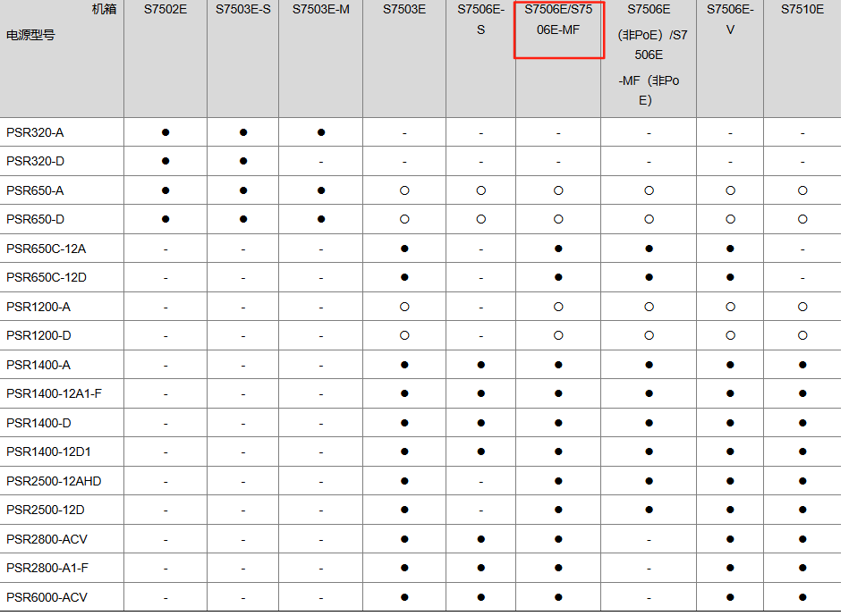Click filled dot for PSR1400-12D1 under S7506E-V
Screen dimensions: 849x616
coord(730,451)
